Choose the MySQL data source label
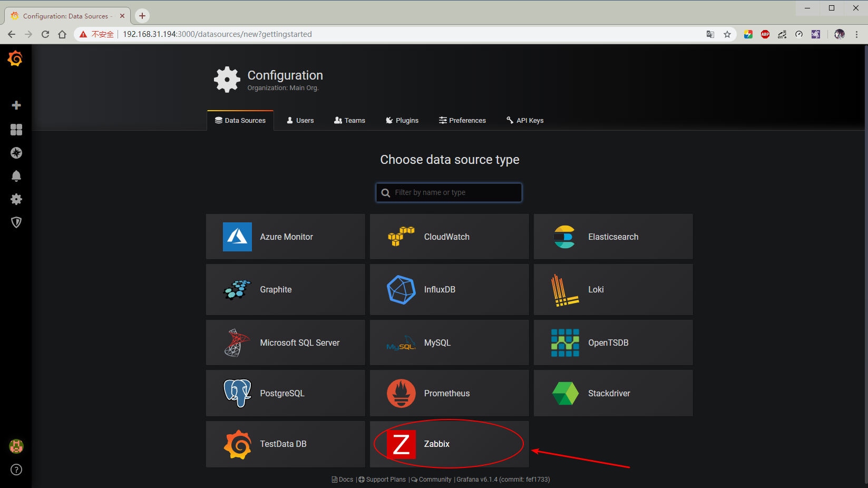The width and height of the screenshot is (868, 488). tap(437, 343)
